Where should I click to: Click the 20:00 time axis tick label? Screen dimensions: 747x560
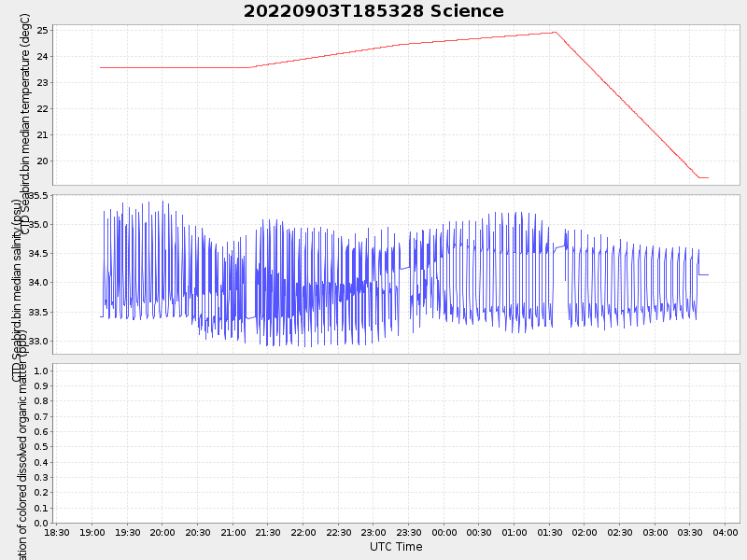[162, 532]
